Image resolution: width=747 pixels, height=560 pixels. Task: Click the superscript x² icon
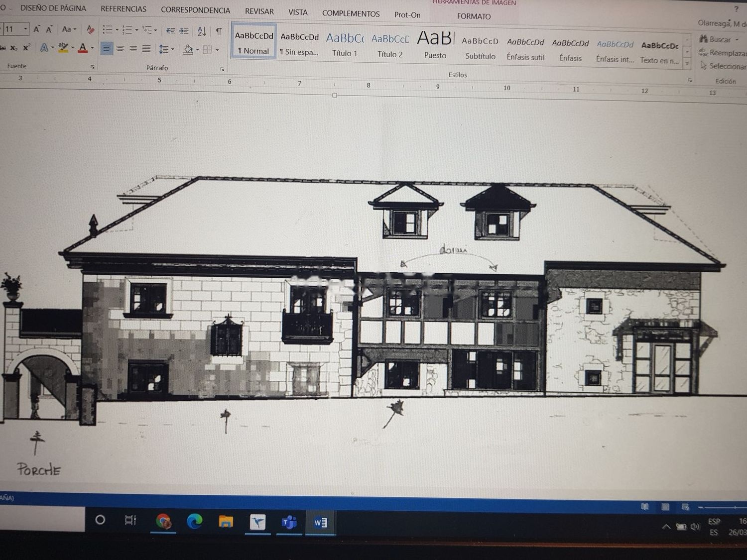[26, 48]
